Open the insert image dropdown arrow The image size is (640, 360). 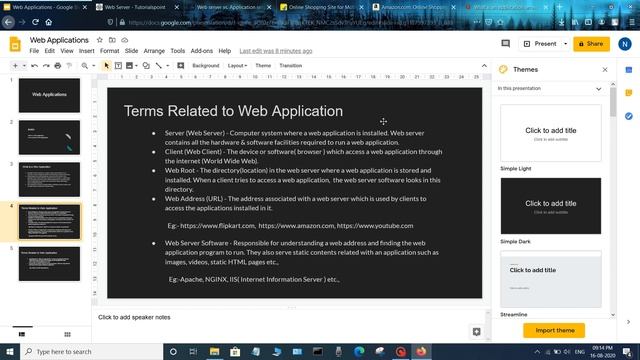click(136, 66)
